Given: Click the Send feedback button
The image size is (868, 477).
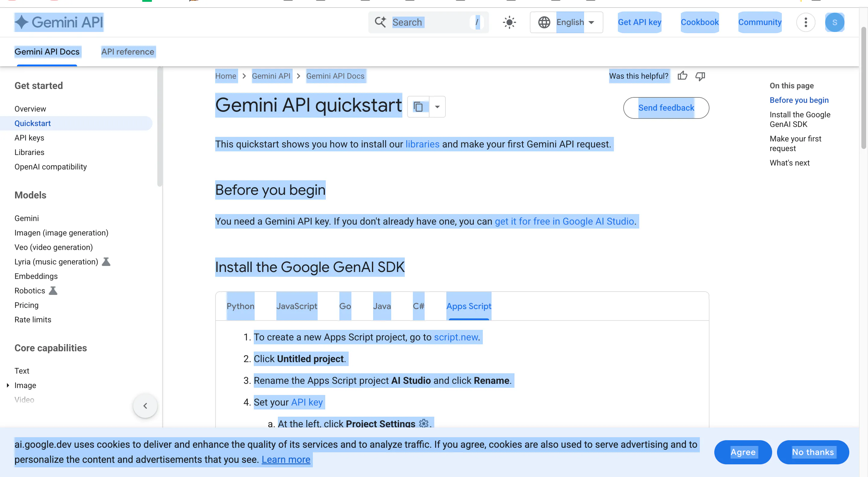Looking at the screenshot, I should [x=666, y=108].
